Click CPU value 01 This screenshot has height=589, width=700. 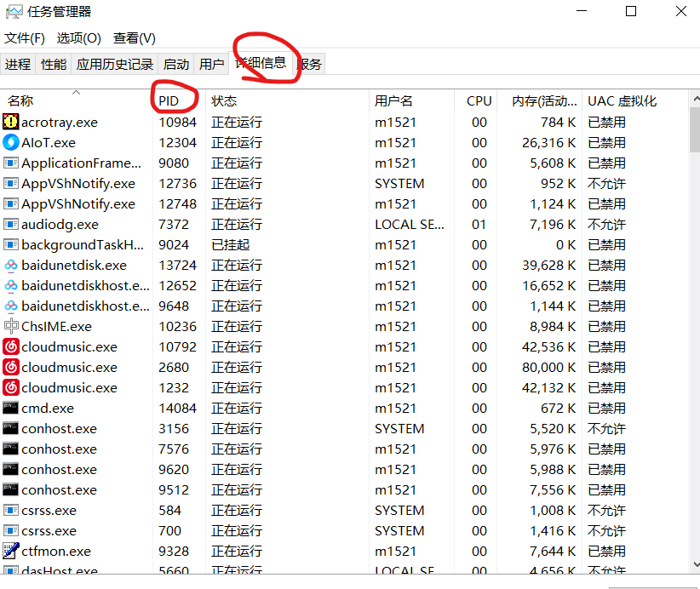click(x=479, y=224)
